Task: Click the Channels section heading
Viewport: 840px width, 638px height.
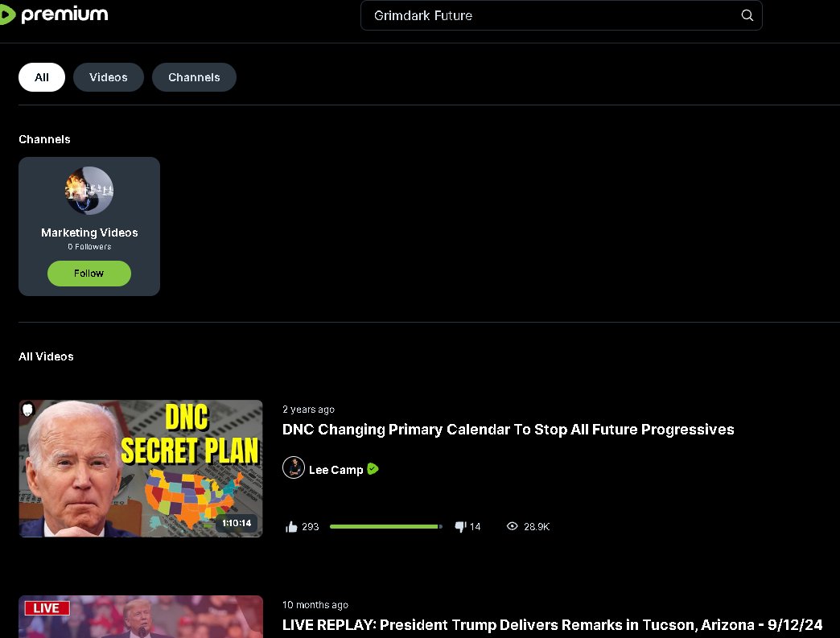Action: (x=44, y=139)
